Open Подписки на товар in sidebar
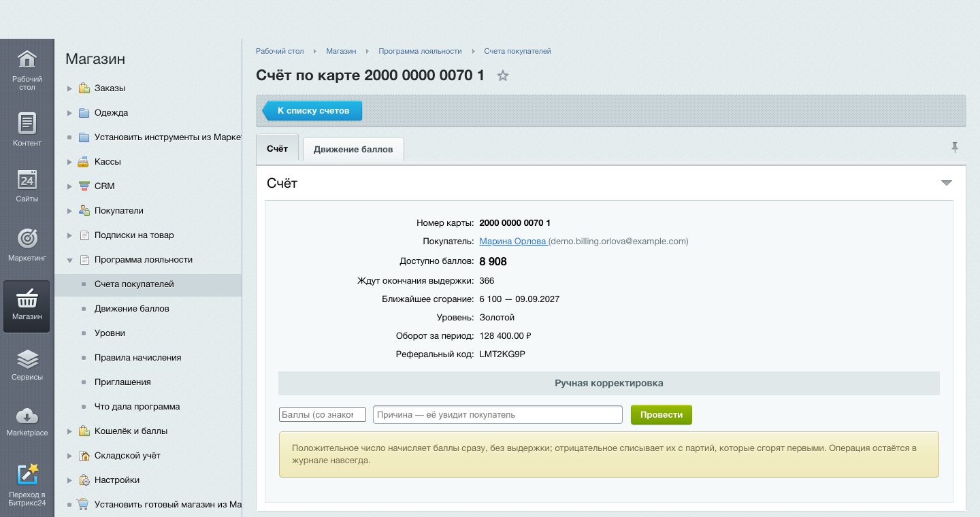 pyautogui.click(x=134, y=235)
